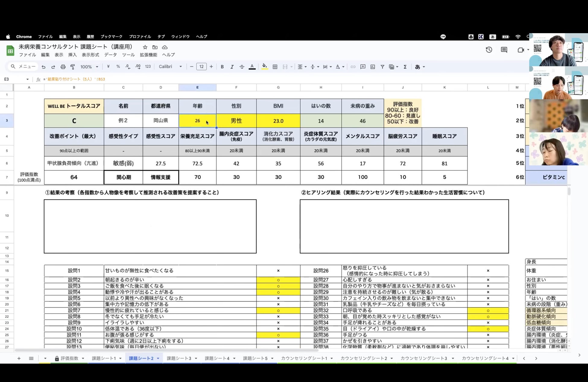Open the fill color picker
Viewport: 588px width, 382px height.
point(264,67)
